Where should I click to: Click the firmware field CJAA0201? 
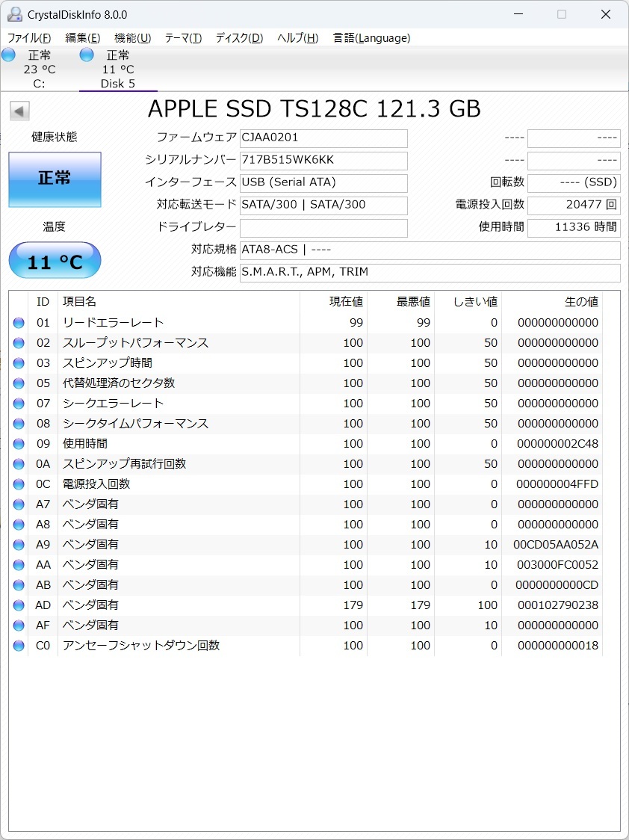tap(323, 138)
